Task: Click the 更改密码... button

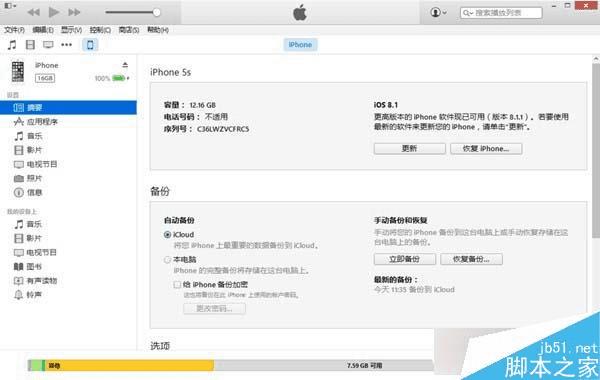Action: pyautogui.click(x=214, y=308)
